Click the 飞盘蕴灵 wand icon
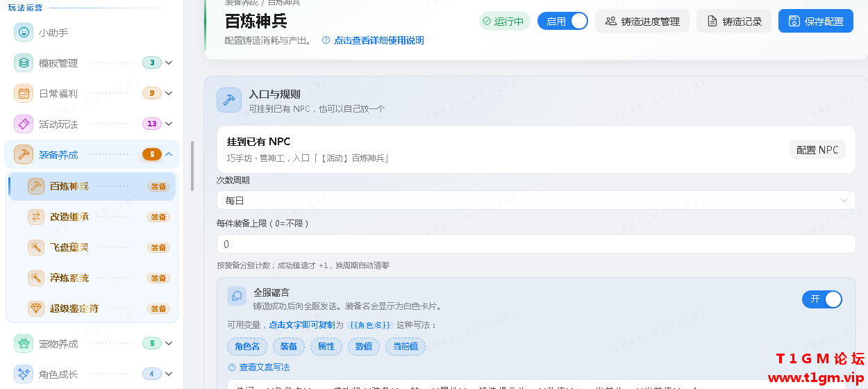 pyautogui.click(x=36, y=247)
